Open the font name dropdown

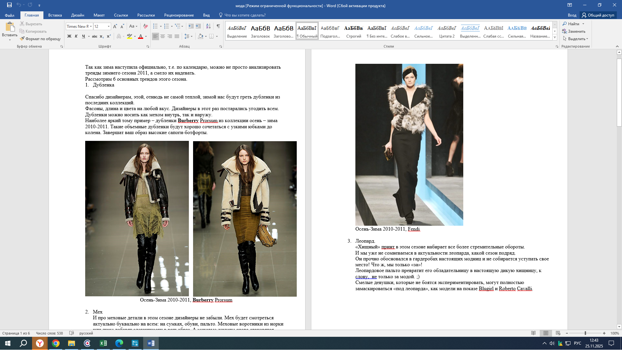point(91,27)
